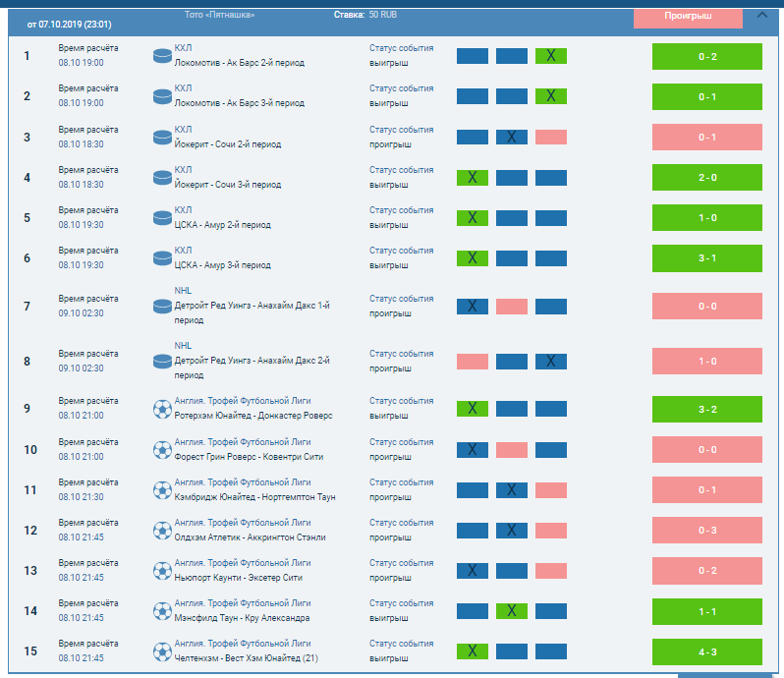Click empty blue home box in row 1

tap(473, 56)
